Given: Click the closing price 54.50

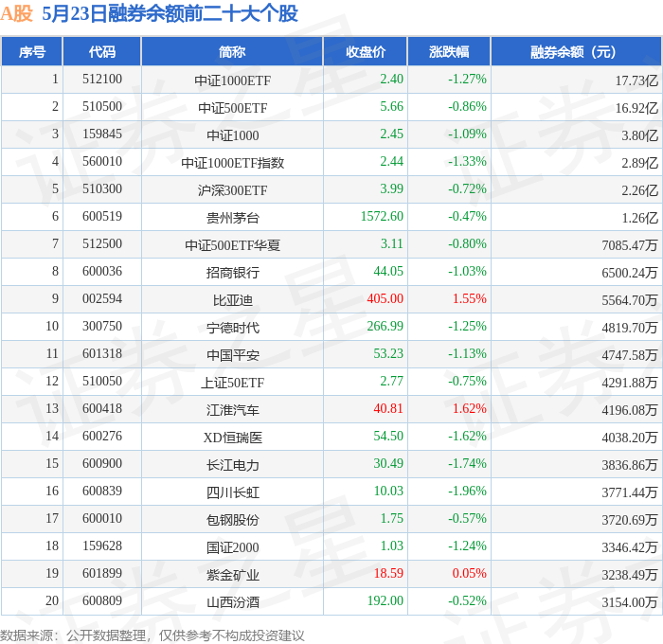Looking at the screenshot, I should [x=388, y=437].
